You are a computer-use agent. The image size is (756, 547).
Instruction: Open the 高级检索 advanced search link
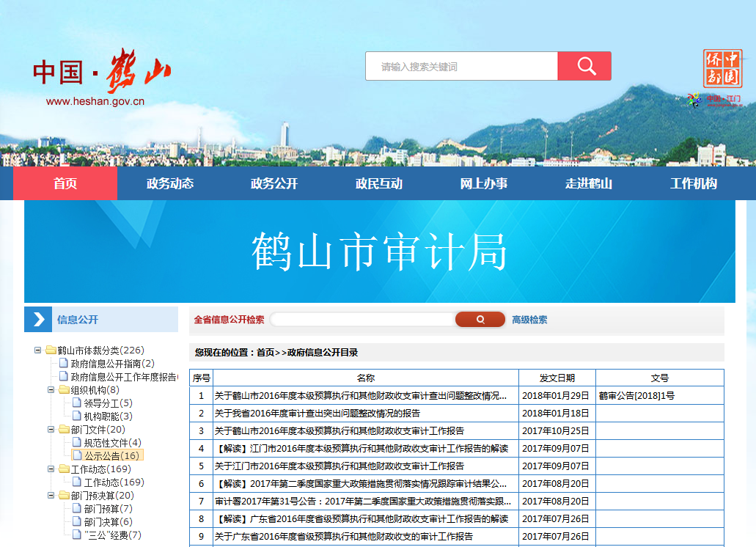(529, 320)
